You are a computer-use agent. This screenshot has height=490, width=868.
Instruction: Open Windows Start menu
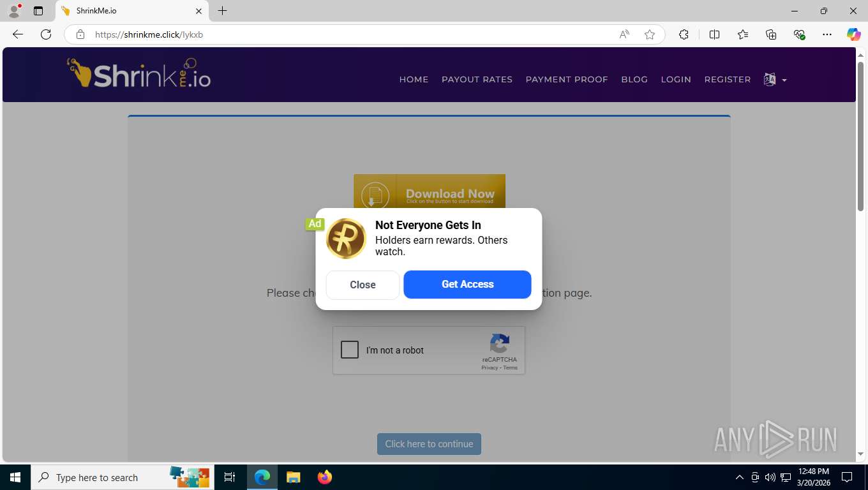click(x=15, y=477)
